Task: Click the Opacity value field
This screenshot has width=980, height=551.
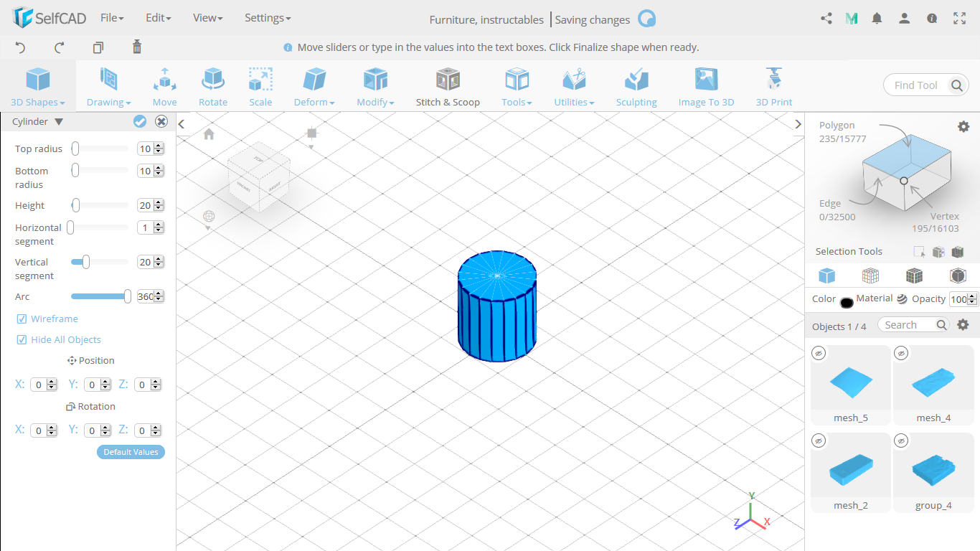Action: click(x=959, y=299)
